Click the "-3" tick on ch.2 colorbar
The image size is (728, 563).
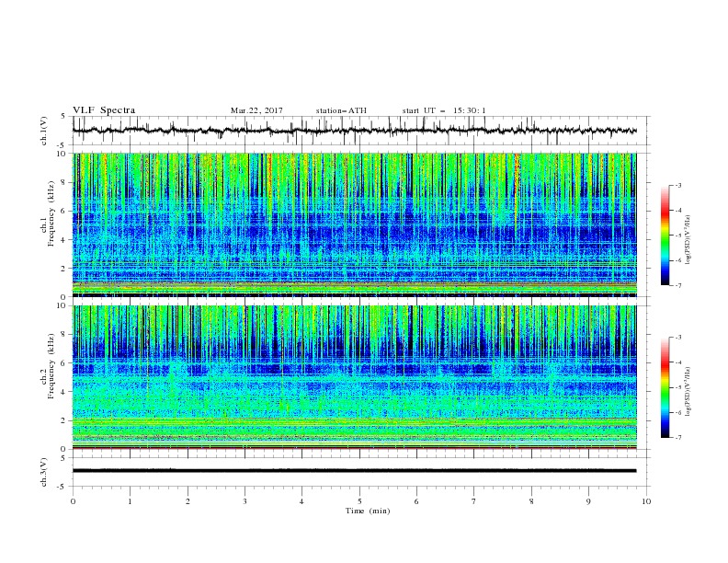point(678,338)
